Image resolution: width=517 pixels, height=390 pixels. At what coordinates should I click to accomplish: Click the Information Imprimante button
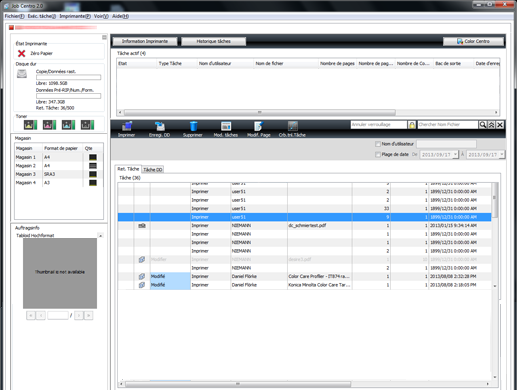tap(145, 41)
